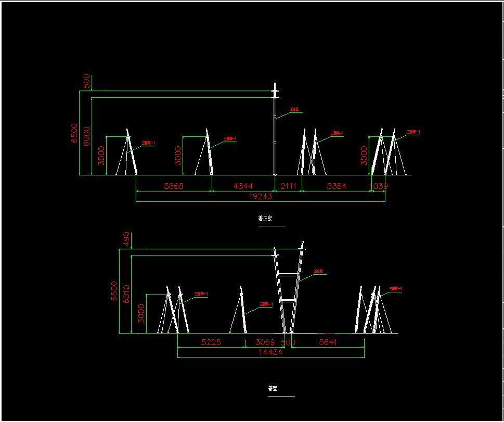Select the leftmost tripod in upper drawing
Viewport: 504px width, 422px height.
coord(128,154)
